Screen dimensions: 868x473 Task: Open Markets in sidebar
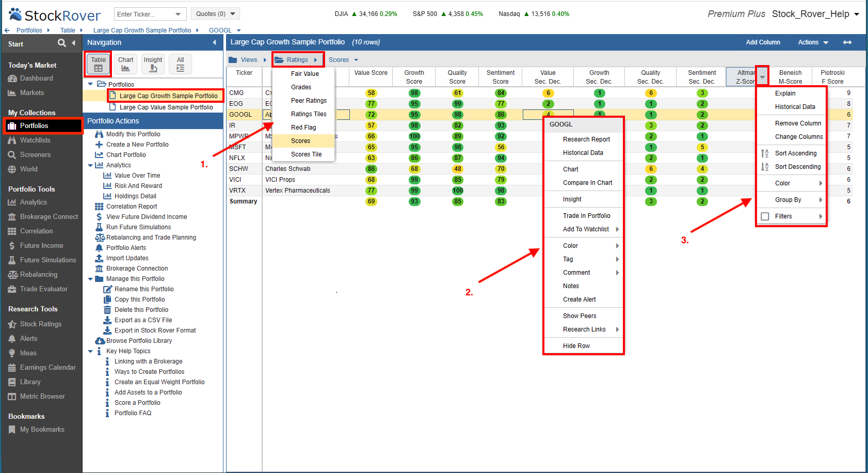[x=32, y=93]
